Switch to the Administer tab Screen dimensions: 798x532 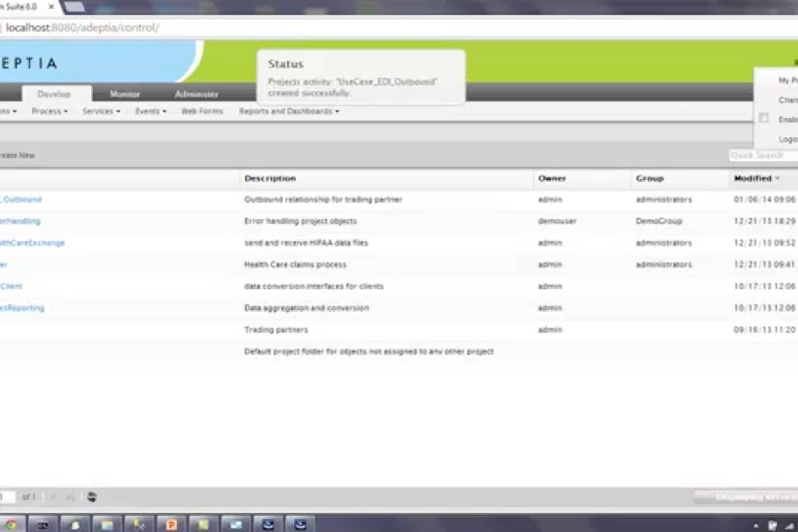pyautogui.click(x=196, y=94)
